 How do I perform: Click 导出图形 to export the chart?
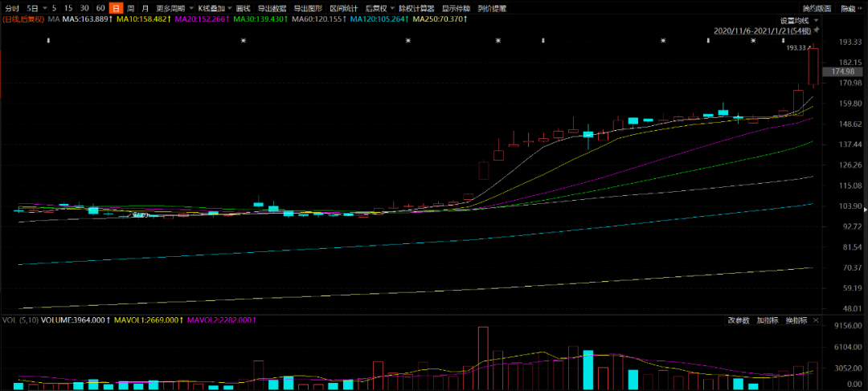307,8
